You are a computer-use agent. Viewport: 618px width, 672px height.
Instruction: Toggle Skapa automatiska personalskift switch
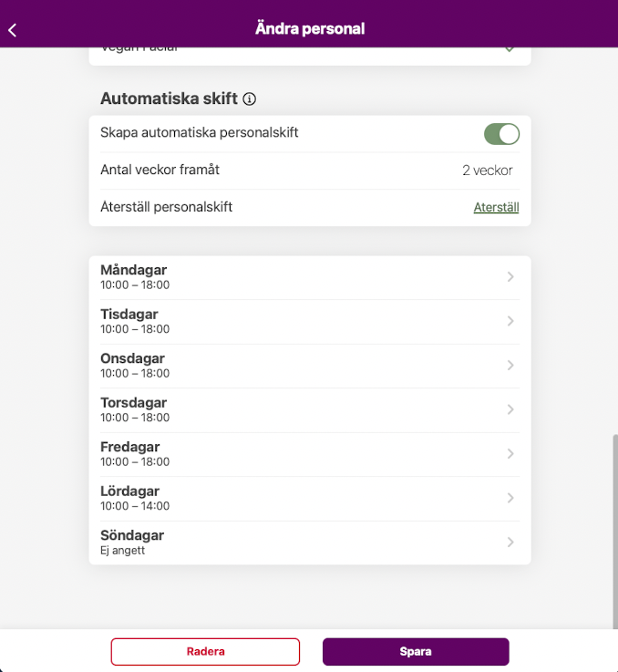click(x=501, y=134)
